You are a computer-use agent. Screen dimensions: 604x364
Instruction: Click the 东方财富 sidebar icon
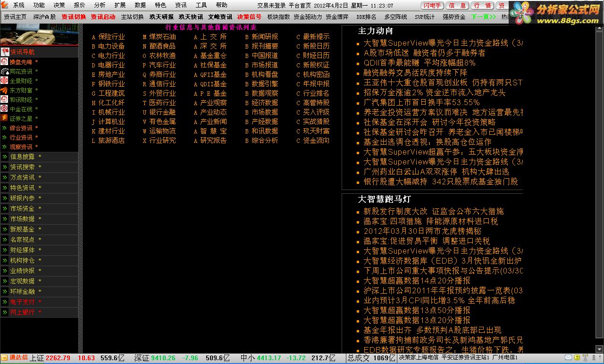click(x=4, y=90)
